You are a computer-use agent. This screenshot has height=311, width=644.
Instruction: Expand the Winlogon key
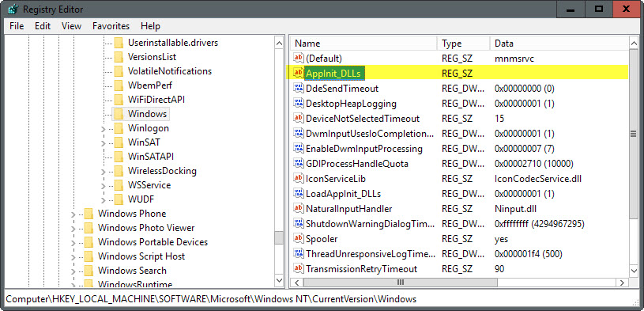103,128
